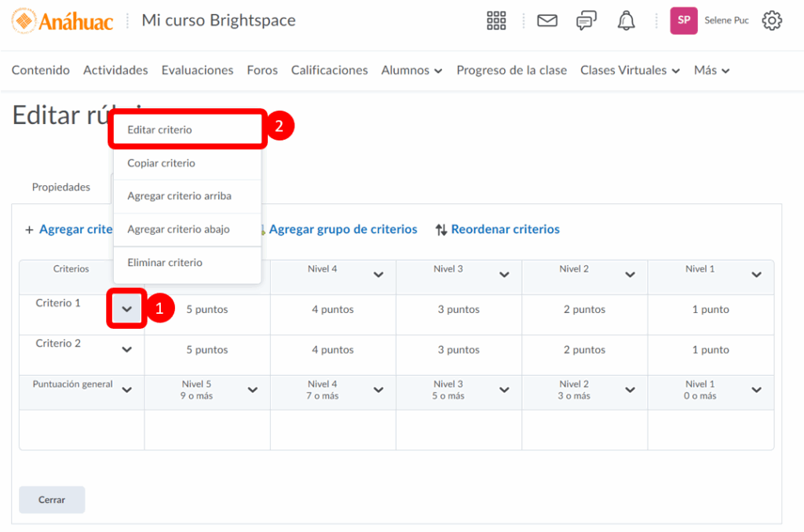Open the messages envelope icon
804x532 pixels.
click(x=547, y=21)
